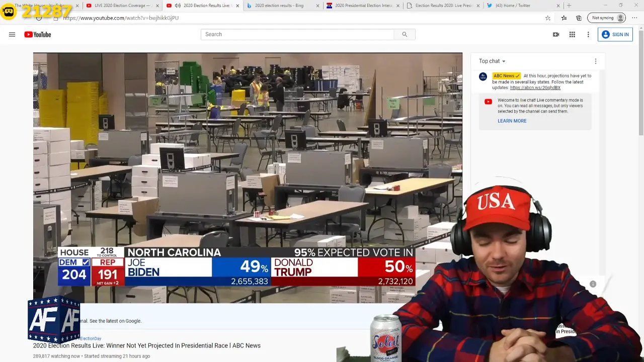Click into the YouTube search field
The image size is (644, 362).
[x=297, y=35]
